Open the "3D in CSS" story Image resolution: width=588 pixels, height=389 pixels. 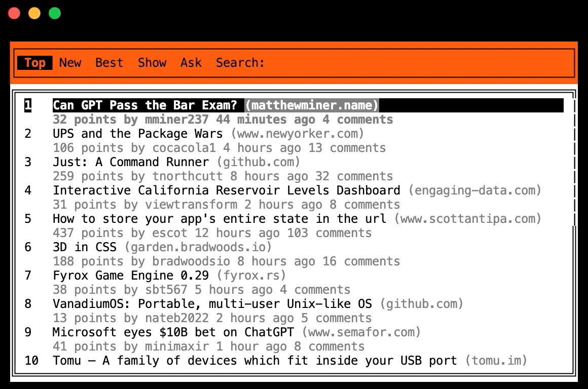coord(85,247)
